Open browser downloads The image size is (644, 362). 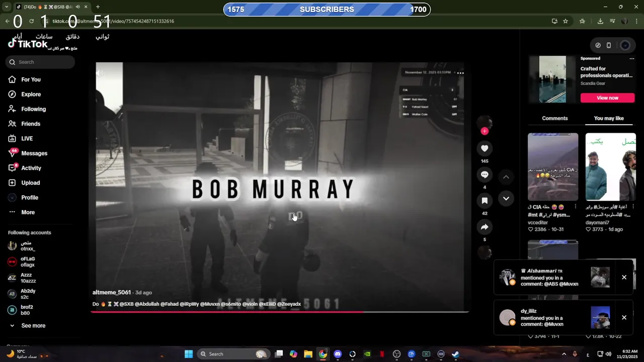(x=600, y=21)
